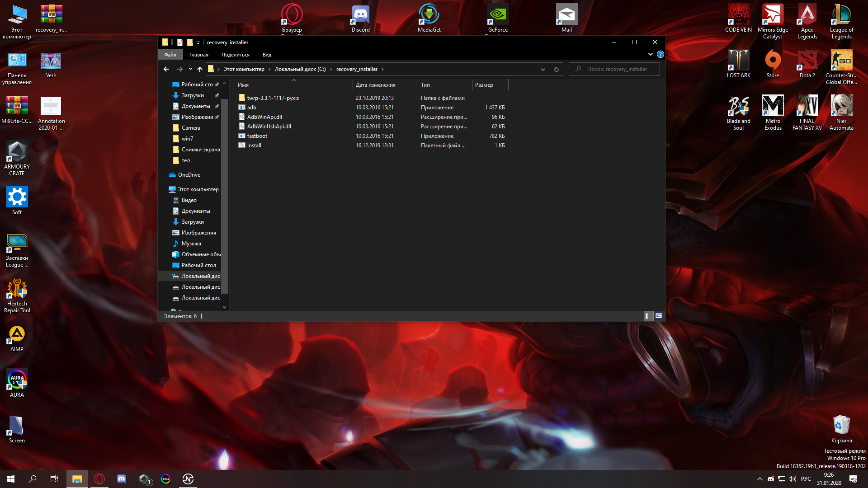Open the MediaGet desktop shortcut
Image resolution: width=868 pixels, height=488 pixels.
pos(429,18)
